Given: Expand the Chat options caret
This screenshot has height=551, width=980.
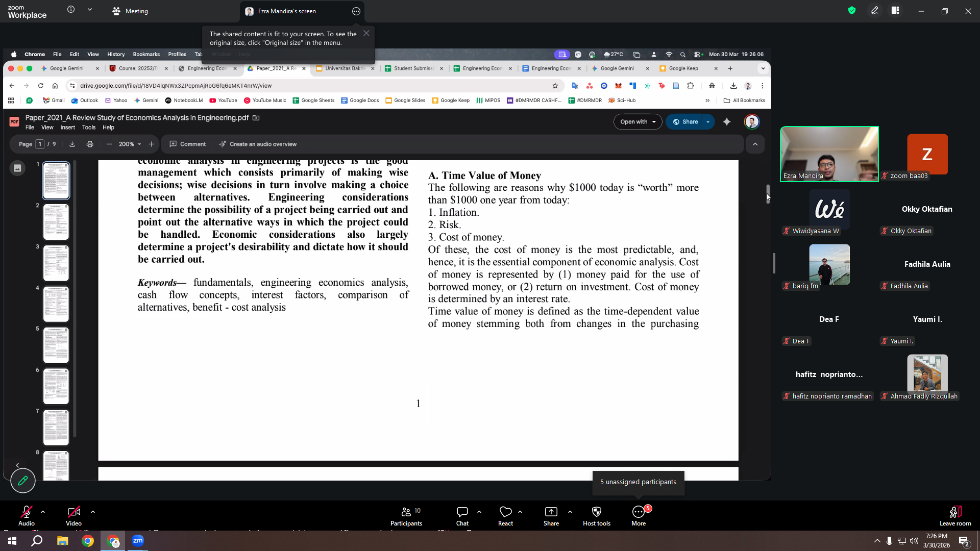Looking at the screenshot, I should tap(479, 511).
